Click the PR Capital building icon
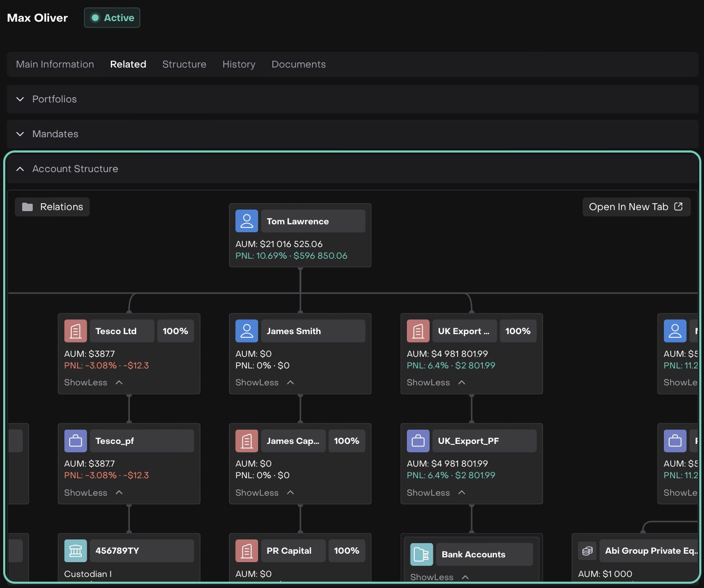This screenshot has width=704, height=588. click(x=246, y=551)
